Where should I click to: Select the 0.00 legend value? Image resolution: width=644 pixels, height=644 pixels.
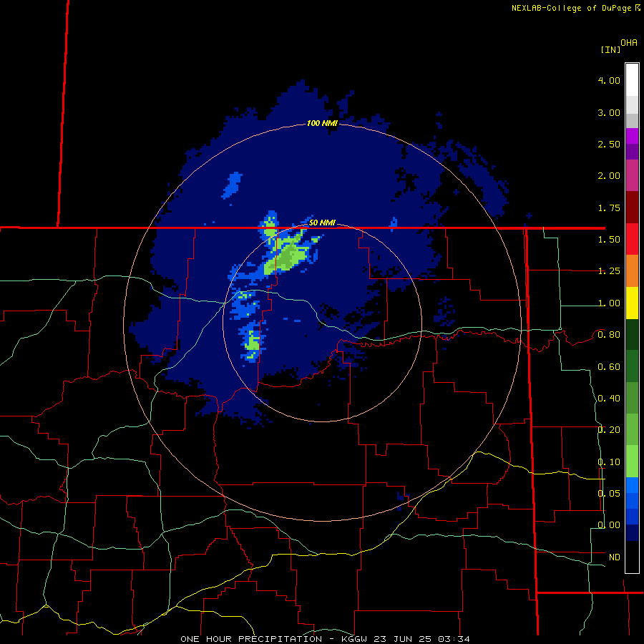[609, 525]
